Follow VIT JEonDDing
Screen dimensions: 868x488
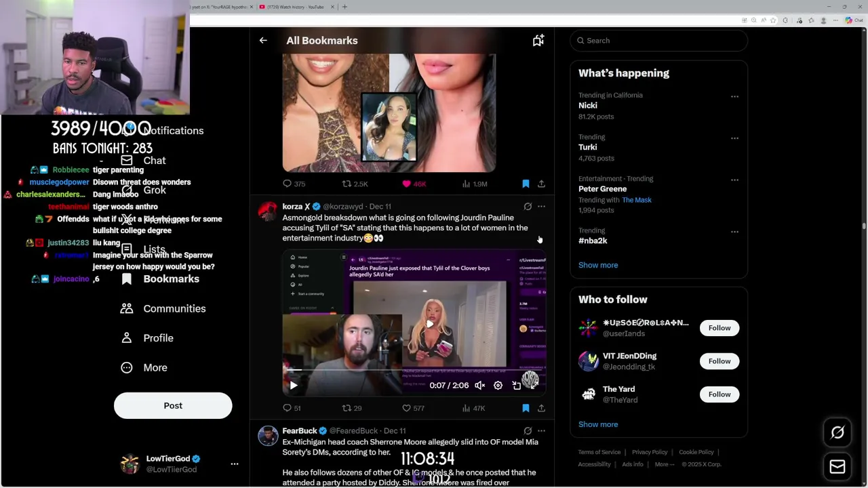719,361
